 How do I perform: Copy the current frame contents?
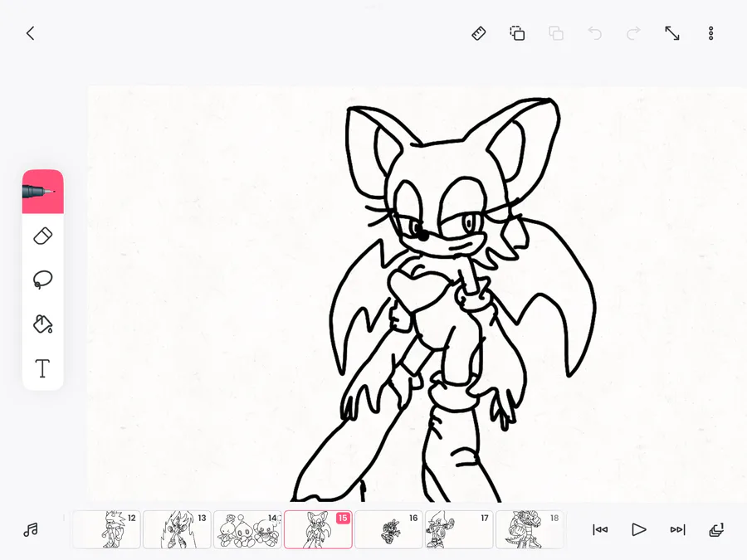pos(517,33)
